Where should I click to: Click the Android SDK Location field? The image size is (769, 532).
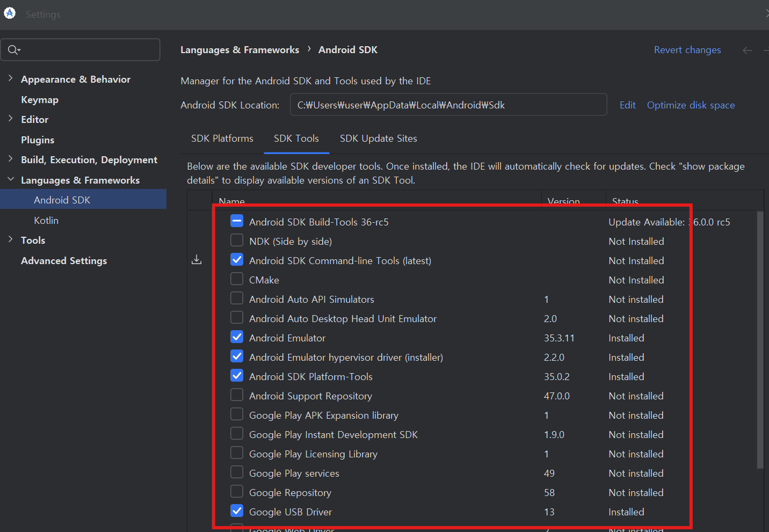448,105
